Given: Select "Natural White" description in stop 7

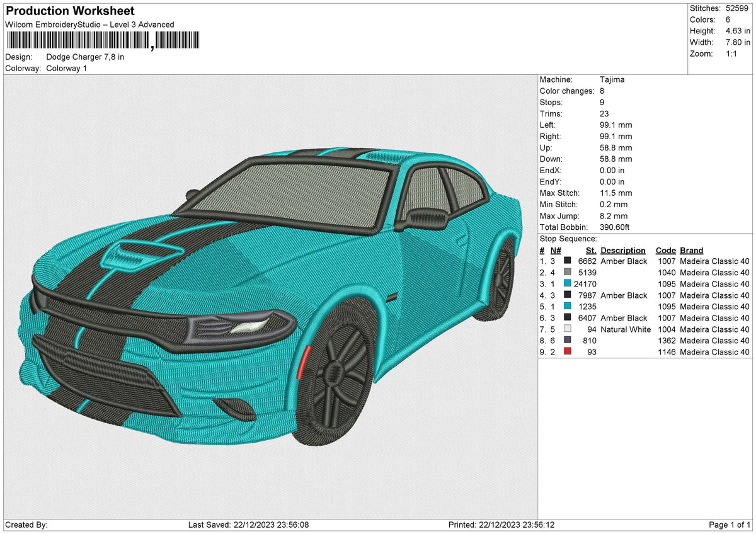Looking at the screenshot, I should [x=626, y=329].
